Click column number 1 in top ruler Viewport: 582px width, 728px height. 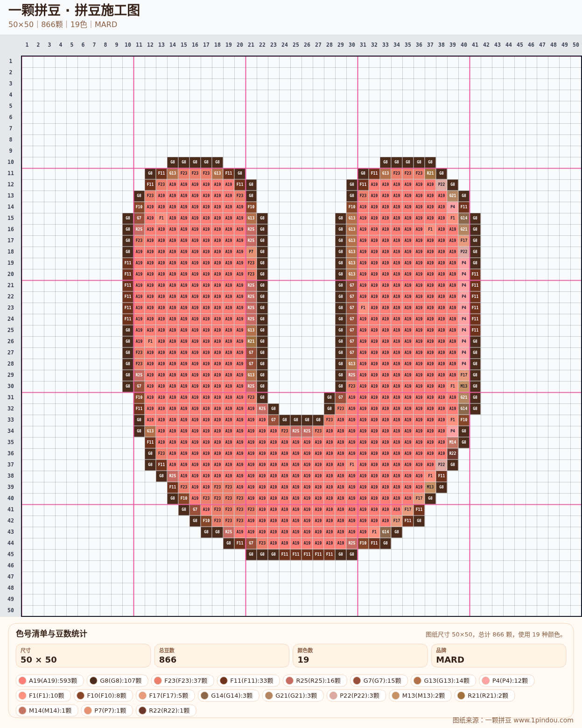click(27, 45)
